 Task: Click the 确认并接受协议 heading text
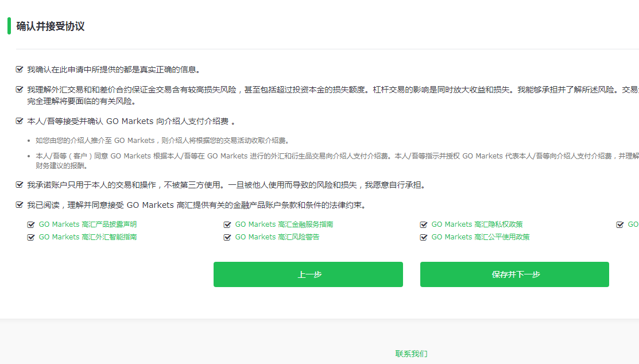click(51, 26)
